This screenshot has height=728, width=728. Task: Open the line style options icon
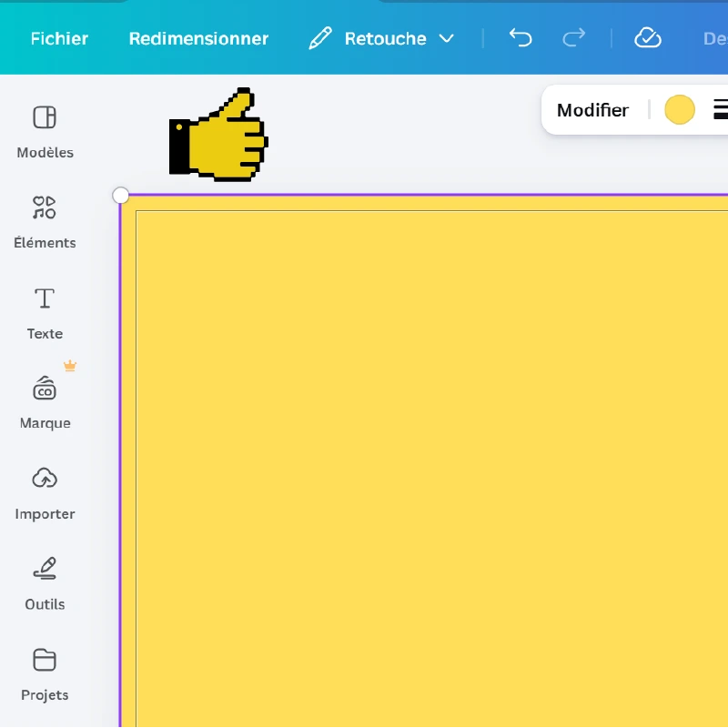[720, 110]
